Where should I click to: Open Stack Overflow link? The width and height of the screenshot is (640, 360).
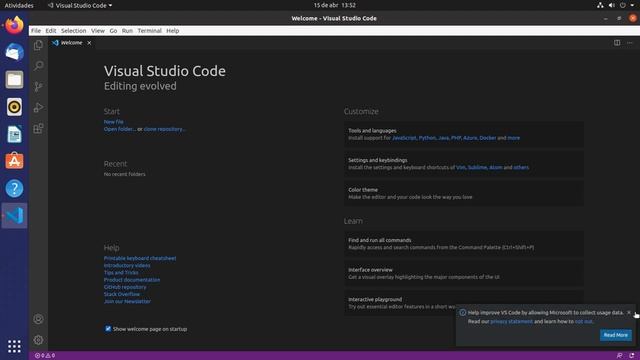point(122,294)
